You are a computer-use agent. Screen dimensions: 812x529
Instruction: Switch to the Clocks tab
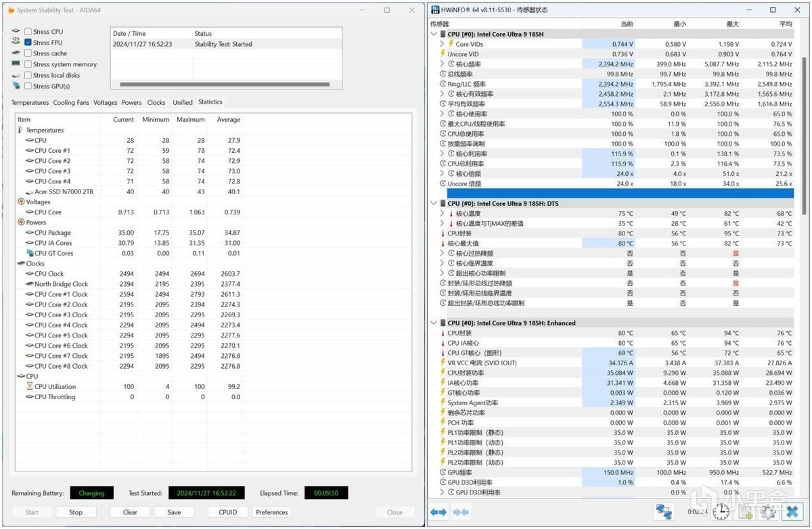(x=156, y=102)
